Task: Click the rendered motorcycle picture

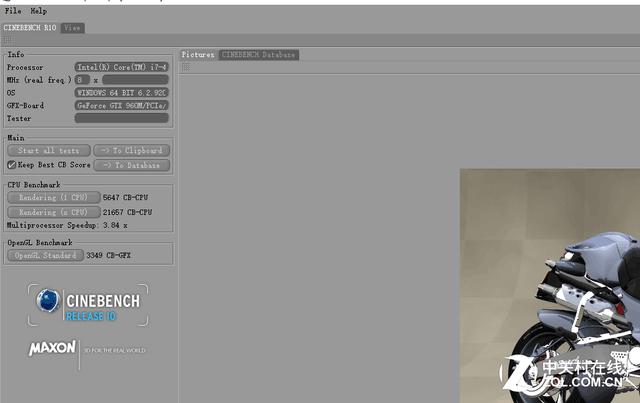Action: coord(550,285)
